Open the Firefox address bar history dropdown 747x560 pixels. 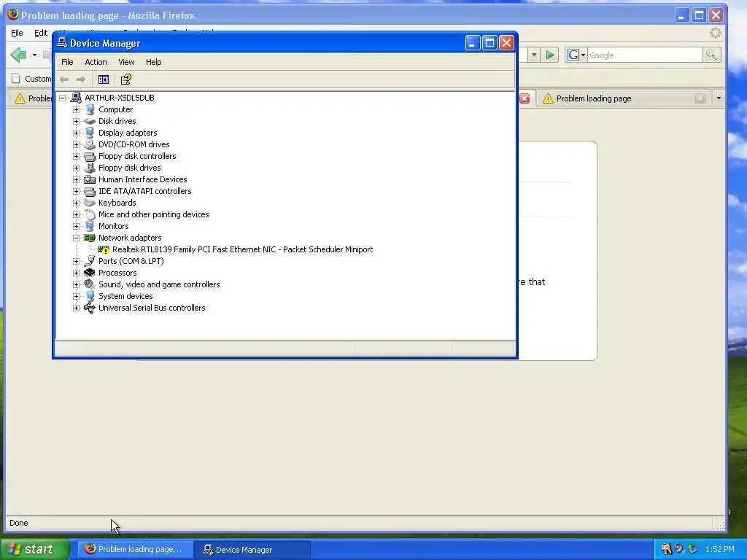[534, 55]
